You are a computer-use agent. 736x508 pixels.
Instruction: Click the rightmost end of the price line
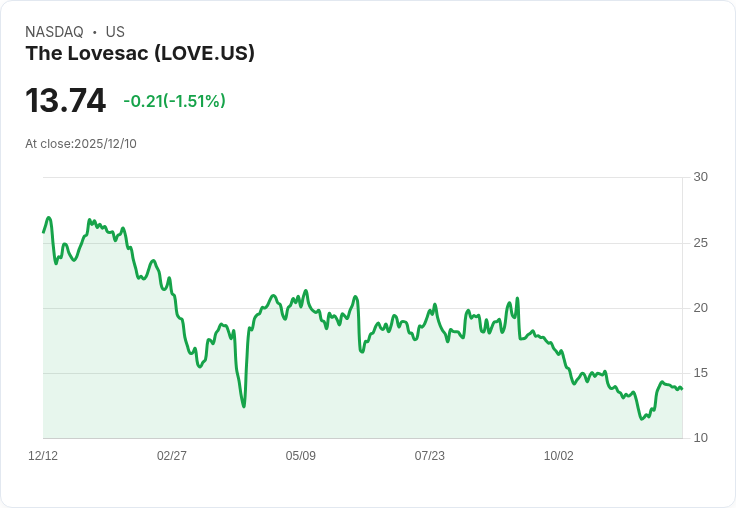[682, 389]
